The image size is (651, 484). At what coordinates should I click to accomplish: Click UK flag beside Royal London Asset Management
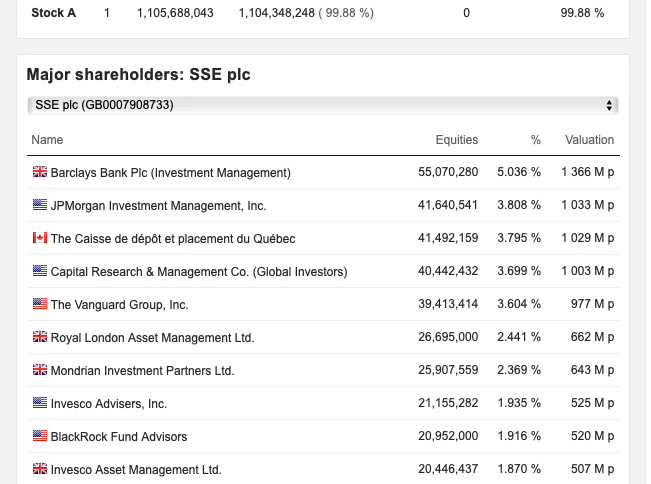40,337
